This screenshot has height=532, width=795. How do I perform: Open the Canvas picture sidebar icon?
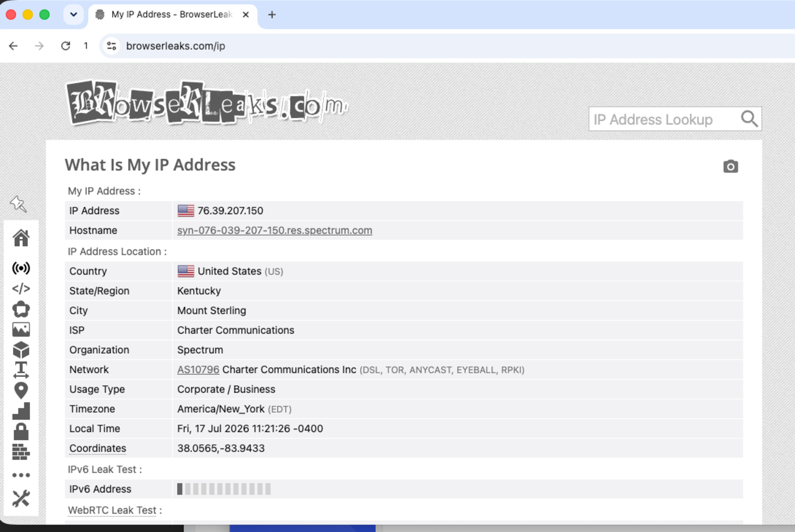[21, 330]
